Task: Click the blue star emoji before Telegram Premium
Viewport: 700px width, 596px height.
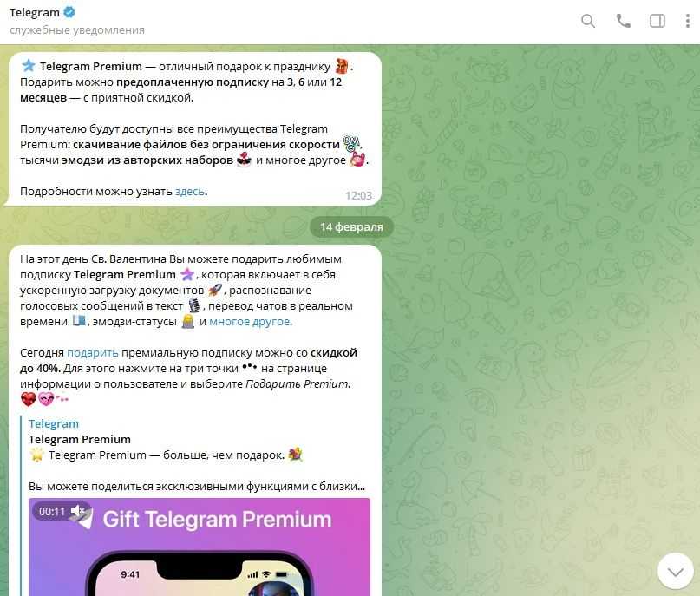Action: tap(28, 66)
